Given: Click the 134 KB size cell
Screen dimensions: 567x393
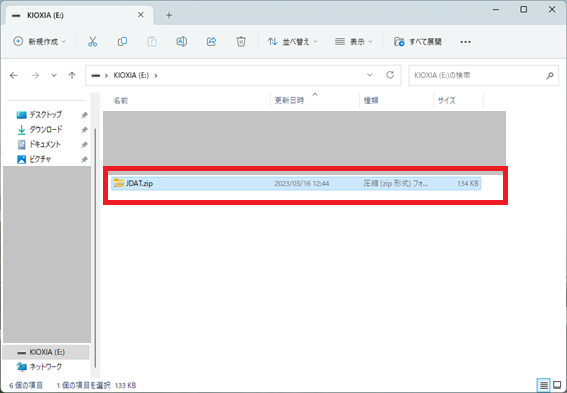Looking at the screenshot, I should (x=468, y=183).
